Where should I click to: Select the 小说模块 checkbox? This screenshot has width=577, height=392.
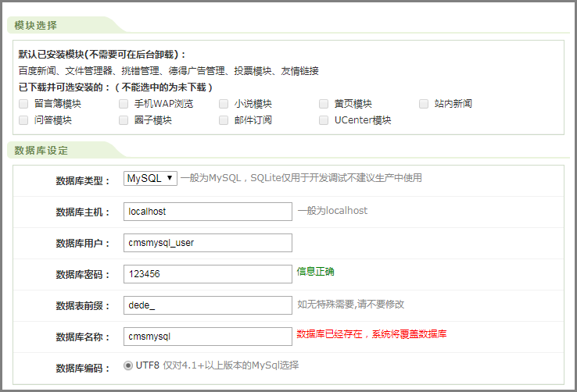coord(224,104)
